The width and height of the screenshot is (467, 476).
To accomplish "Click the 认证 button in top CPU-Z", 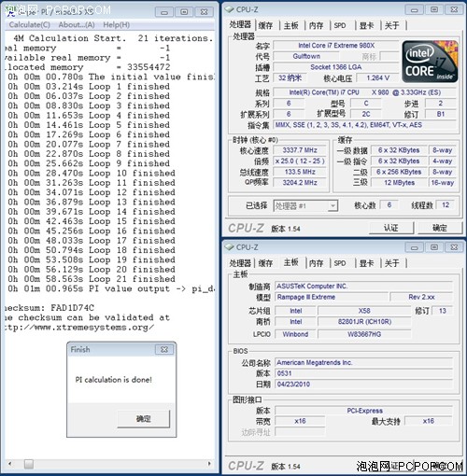I will pos(391,228).
